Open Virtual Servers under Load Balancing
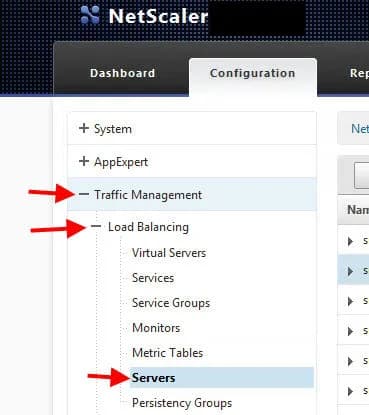This screenshot has height=415, width=369. 169,253
